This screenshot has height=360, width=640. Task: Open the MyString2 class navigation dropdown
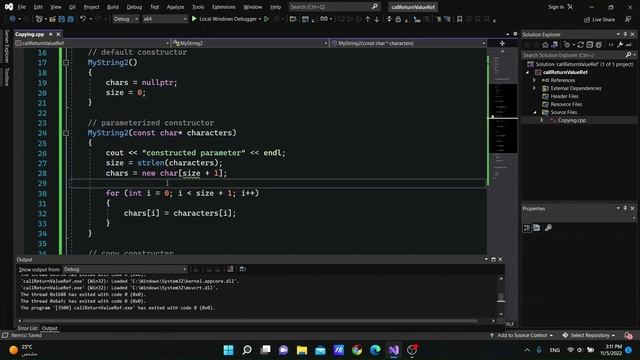250,43
